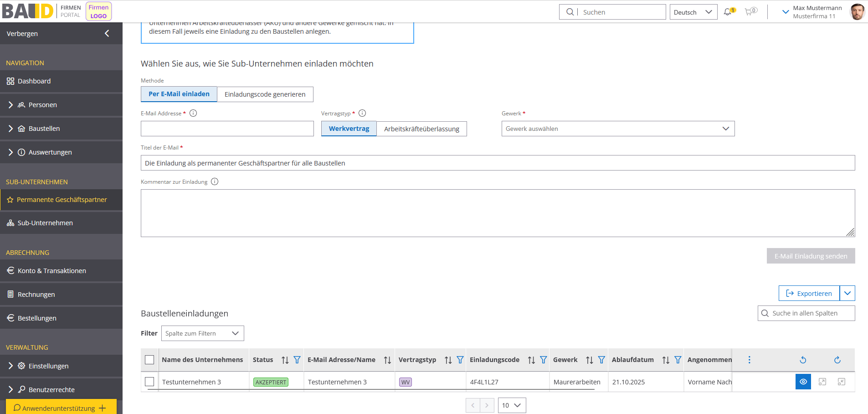Expand the Deutsch language selector
The height and width of the screenshot is (414, 868).
pyautogui.click(x=693, y=12)
